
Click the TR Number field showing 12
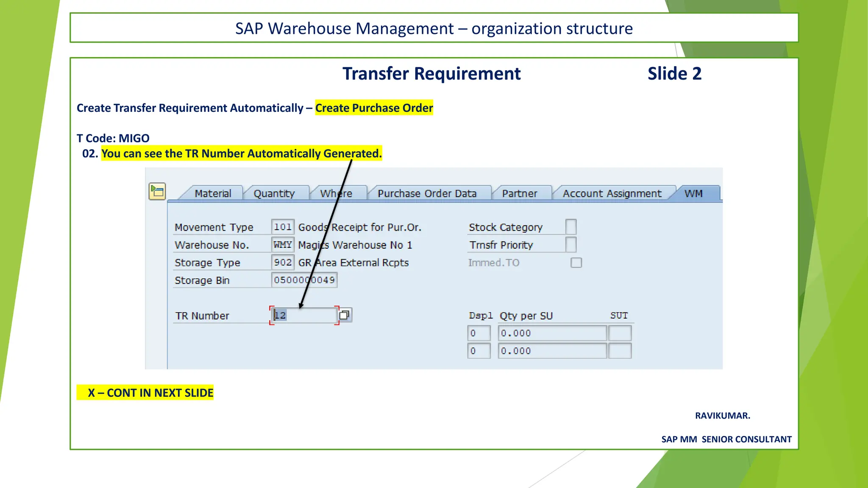click(x=304, y=315)
